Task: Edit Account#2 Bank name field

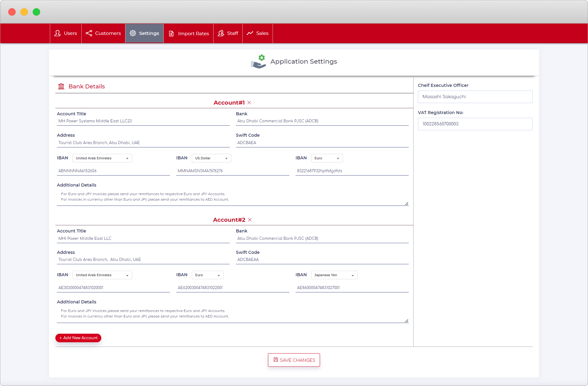Action: 322,239
